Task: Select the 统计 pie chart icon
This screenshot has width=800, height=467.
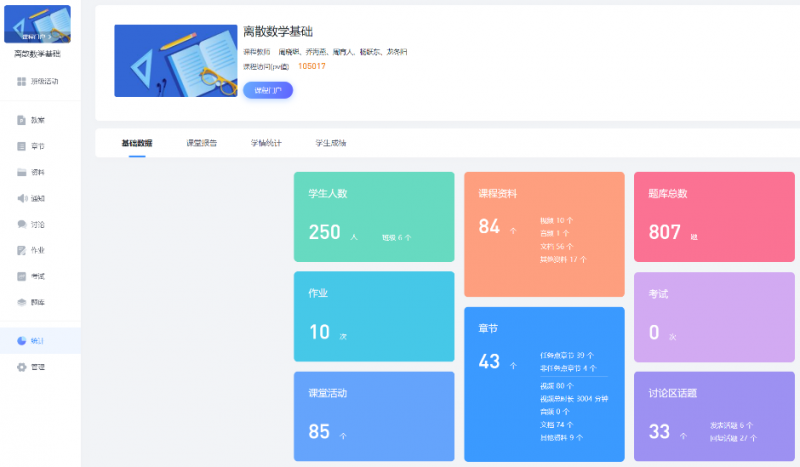Action: 22,341
